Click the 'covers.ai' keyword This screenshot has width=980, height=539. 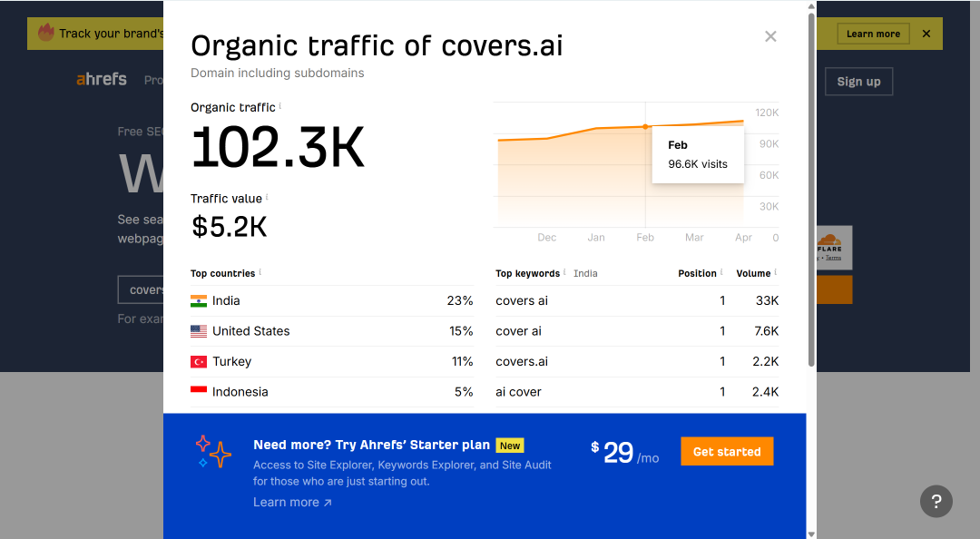pyautogui.click(x=522, y=361)
